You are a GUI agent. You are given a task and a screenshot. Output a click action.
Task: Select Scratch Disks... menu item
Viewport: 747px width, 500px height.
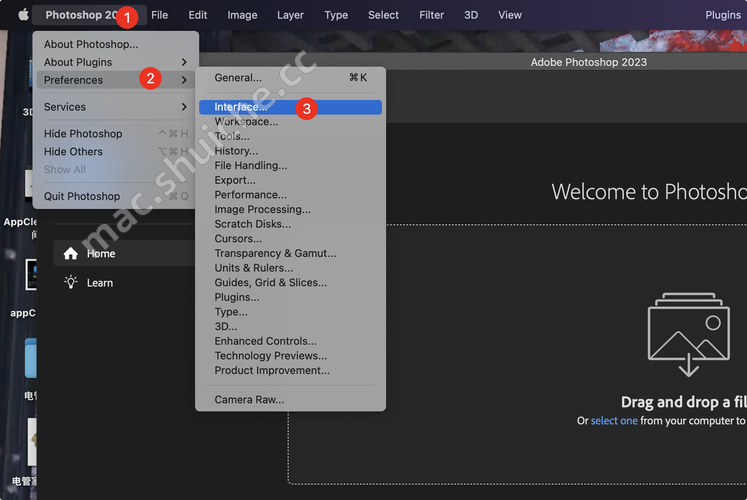tap(253, 224)
